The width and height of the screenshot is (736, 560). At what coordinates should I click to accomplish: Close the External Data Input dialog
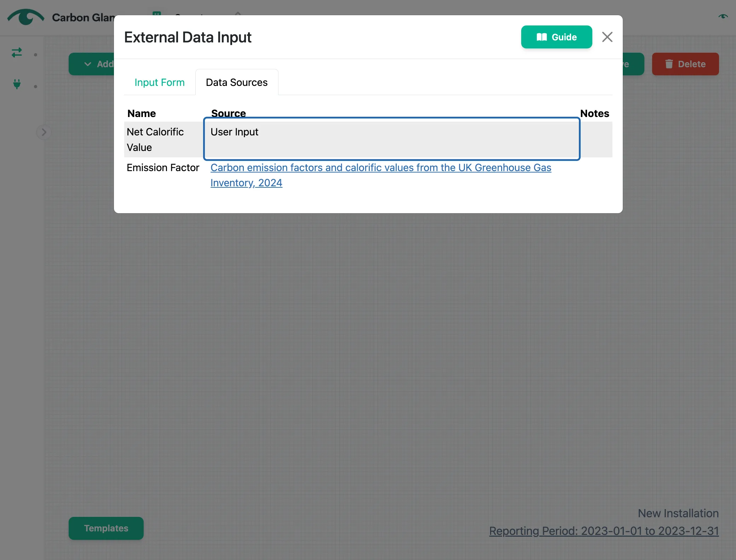click(x=607, y=37)
